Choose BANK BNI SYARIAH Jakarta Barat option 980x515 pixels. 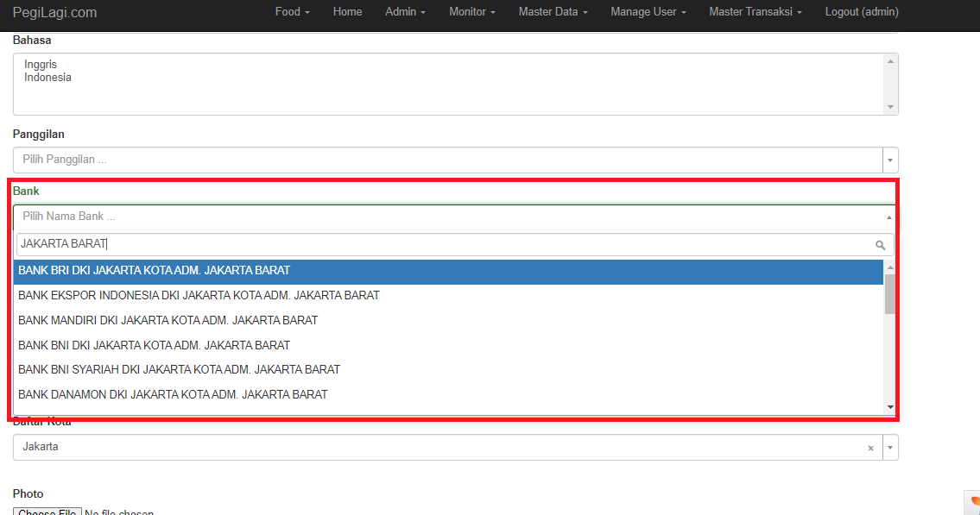point(180,369)
